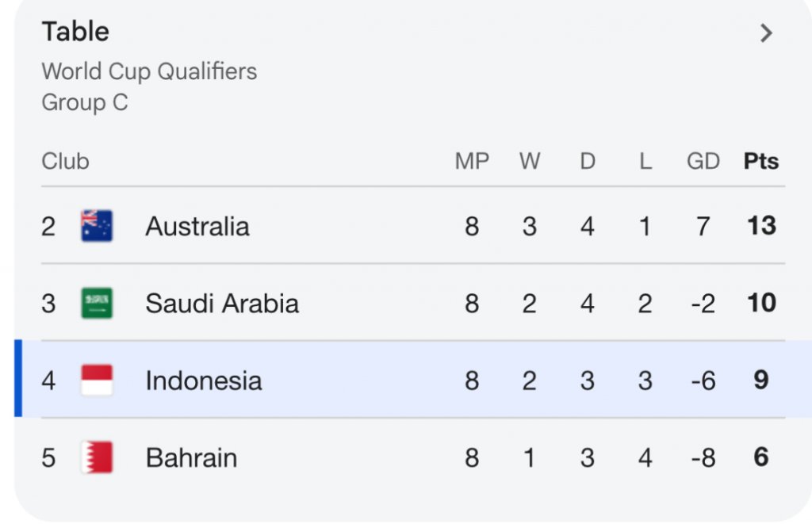Click the Group C label
This screenshot has height=524, width=812.
coord(84,103)
